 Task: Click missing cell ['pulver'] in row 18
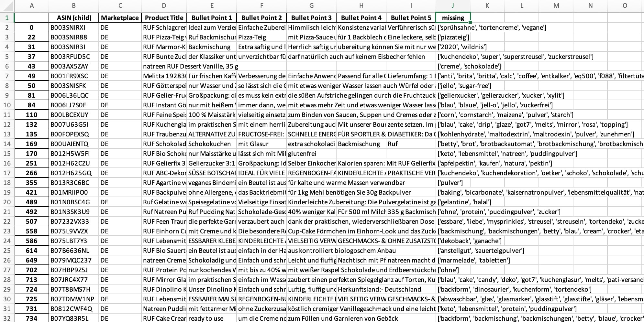pyautogui.click(x=453, y=183)
